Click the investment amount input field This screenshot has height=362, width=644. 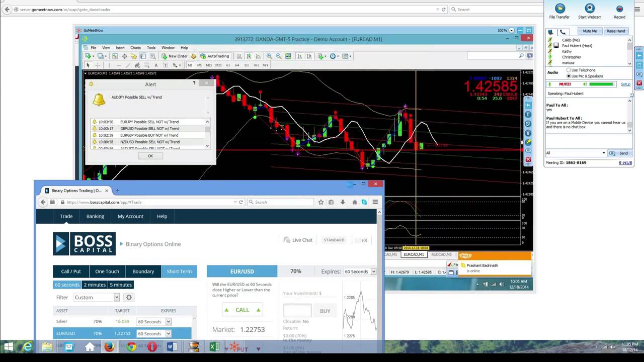[297, 310]
